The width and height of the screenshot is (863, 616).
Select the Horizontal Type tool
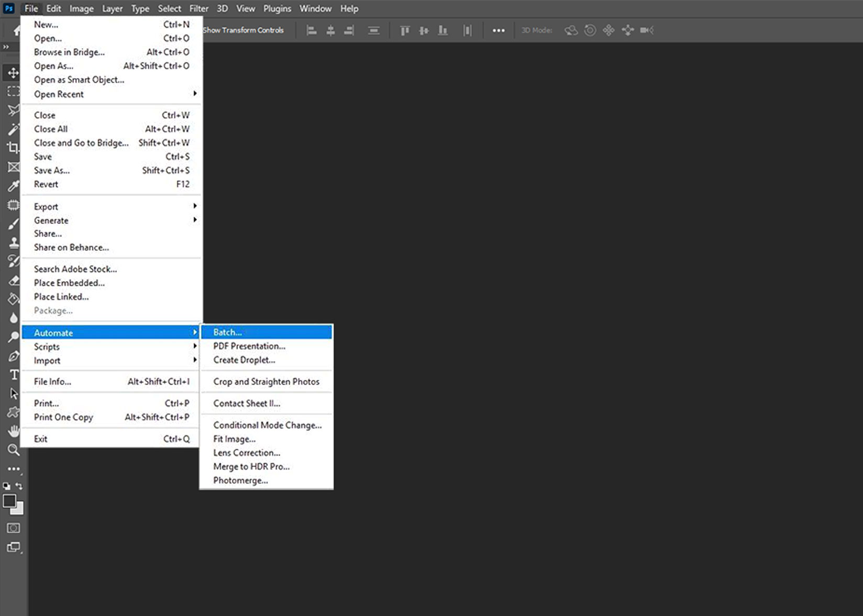click(x=13, y=375)
